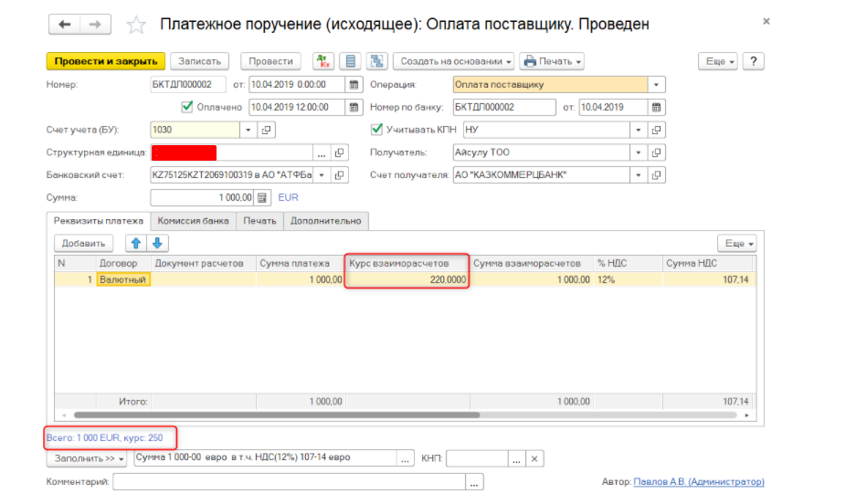Screen dimensions: 856x504
Task: Open document movements report icon
Action: 351,61
